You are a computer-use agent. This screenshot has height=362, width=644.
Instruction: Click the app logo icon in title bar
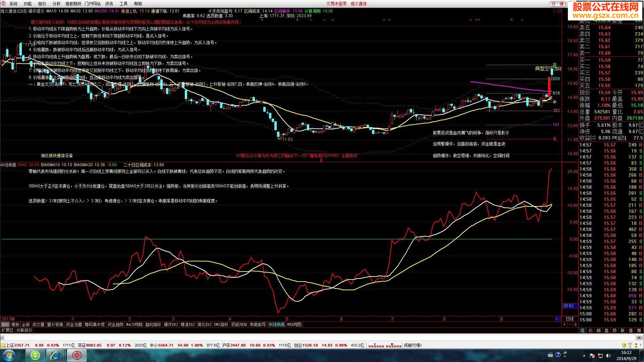3,3
